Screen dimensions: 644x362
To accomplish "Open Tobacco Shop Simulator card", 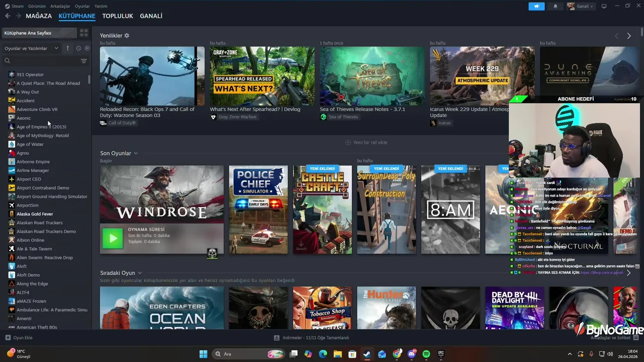I will (x=323, y=308).
